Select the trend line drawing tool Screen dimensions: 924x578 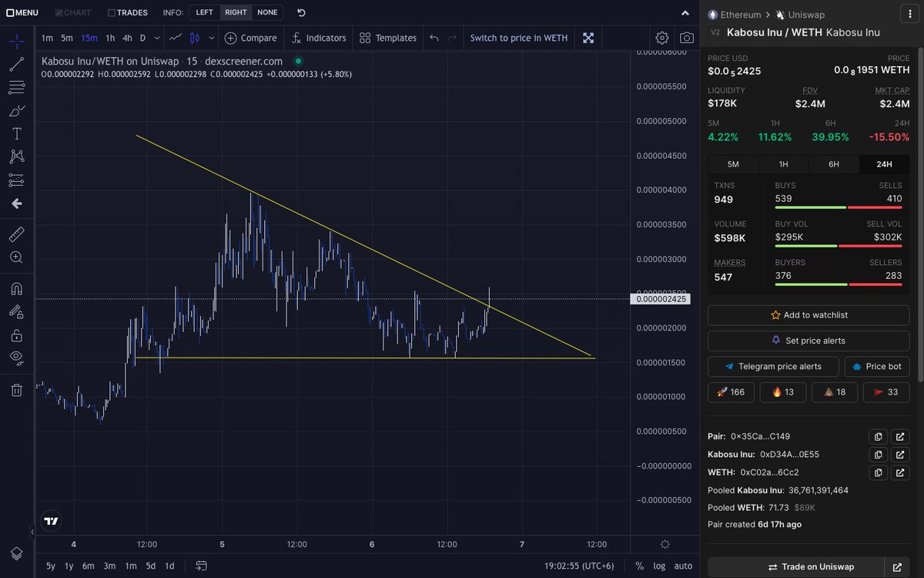(16, 64)
